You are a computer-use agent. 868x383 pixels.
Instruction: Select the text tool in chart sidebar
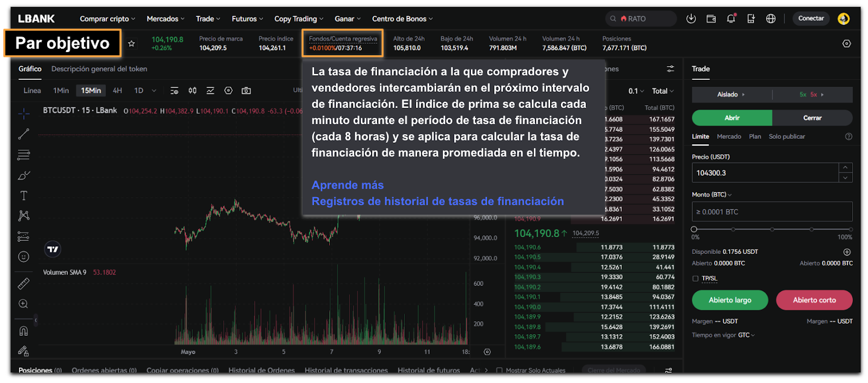(x=23, y=196)
